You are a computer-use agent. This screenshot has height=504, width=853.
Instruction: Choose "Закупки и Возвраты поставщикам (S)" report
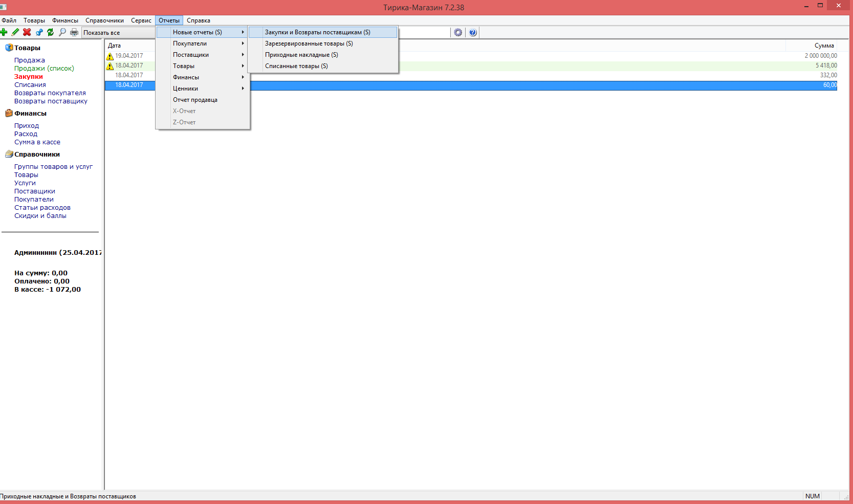tap(323, 32)
